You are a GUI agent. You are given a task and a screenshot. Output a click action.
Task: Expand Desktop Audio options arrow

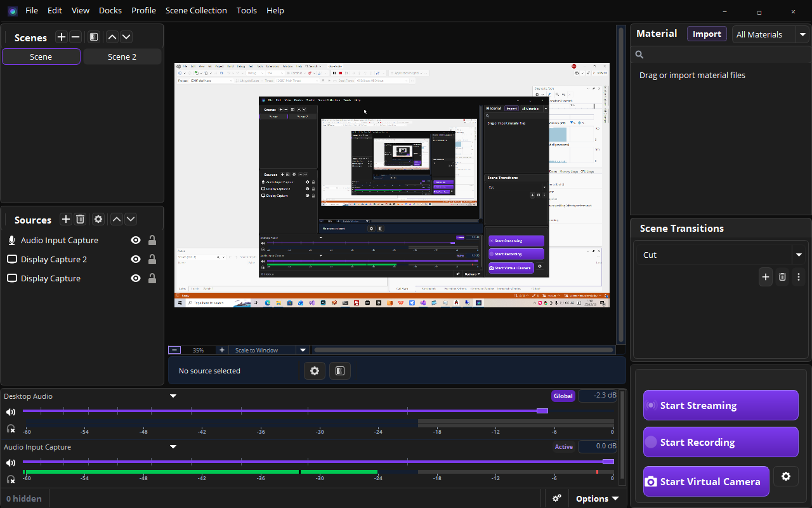173,396
